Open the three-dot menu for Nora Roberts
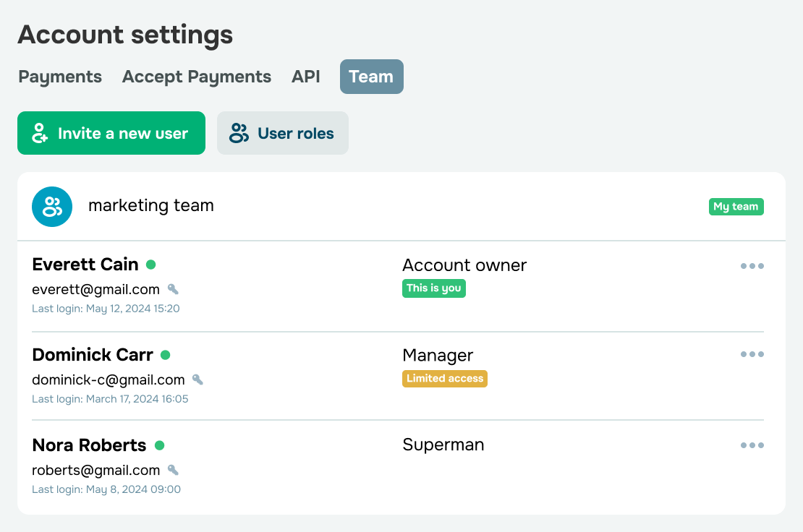 click(752, 445)
